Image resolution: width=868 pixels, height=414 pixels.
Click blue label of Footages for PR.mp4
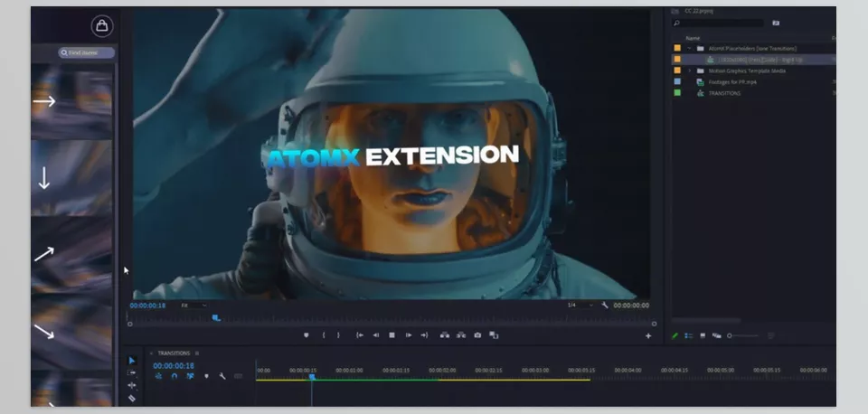click(x=677, y=81)
